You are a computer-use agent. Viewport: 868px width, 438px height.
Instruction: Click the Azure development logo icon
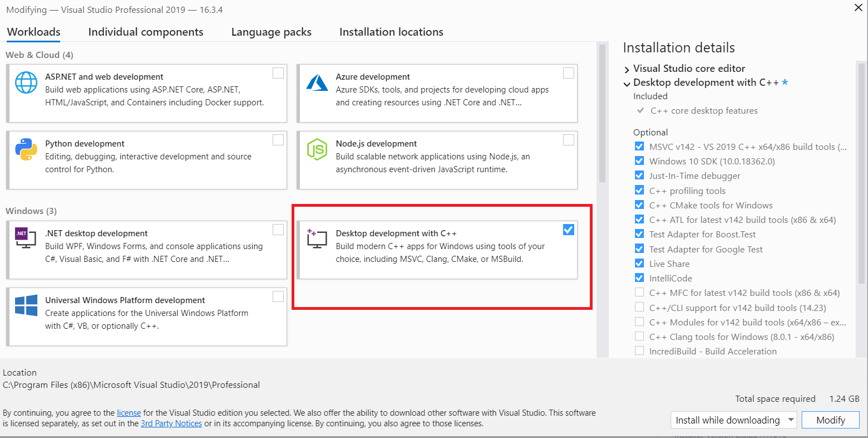click(x=317, y=82)
